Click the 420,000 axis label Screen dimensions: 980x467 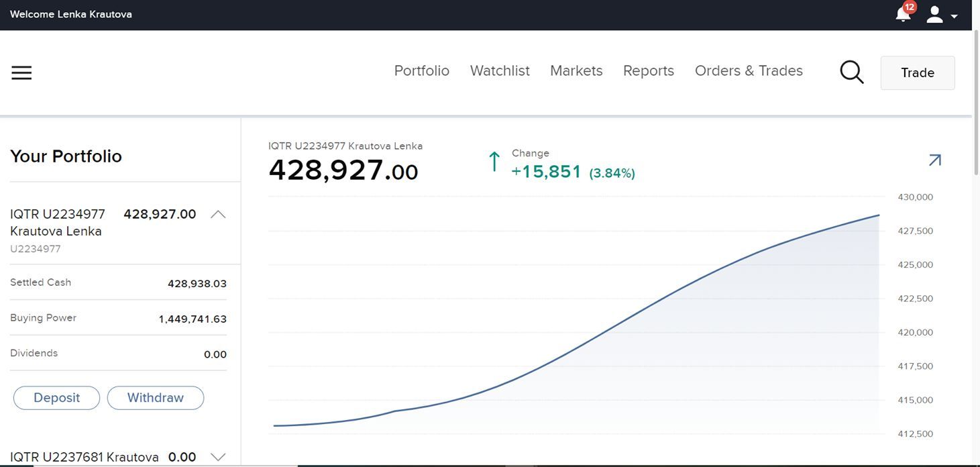[915, 333]
